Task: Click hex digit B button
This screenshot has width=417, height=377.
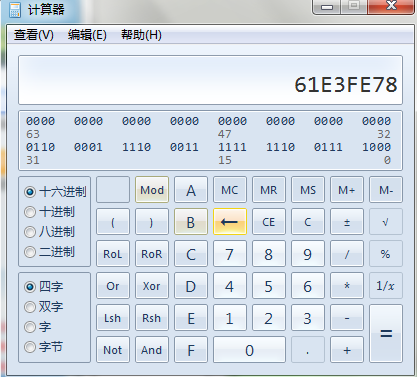Action: click(x=191, y=222)
